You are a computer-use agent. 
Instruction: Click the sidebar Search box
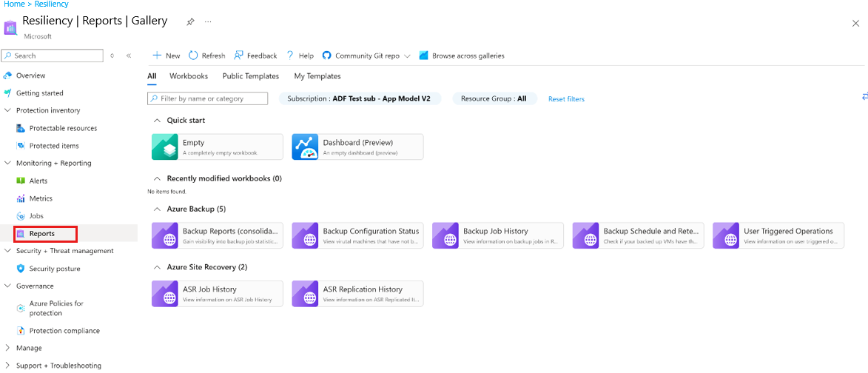pos(53,56)
